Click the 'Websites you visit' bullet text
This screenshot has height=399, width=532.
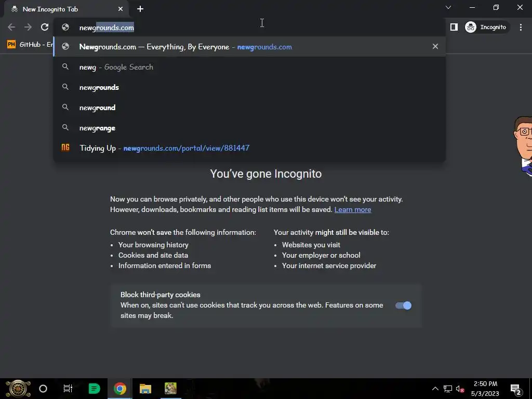(311, 245)
